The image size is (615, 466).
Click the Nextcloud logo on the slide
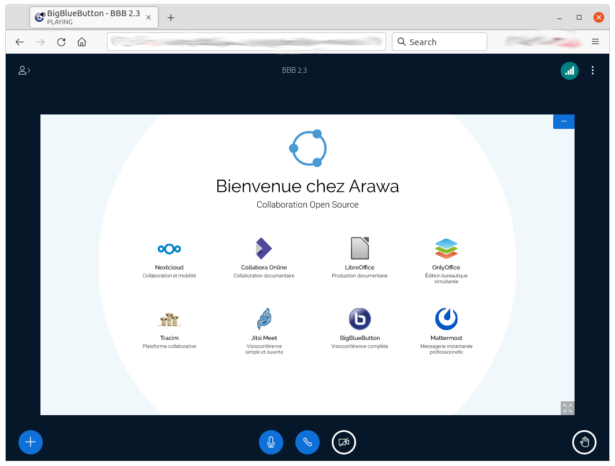(x=169, y=249)
